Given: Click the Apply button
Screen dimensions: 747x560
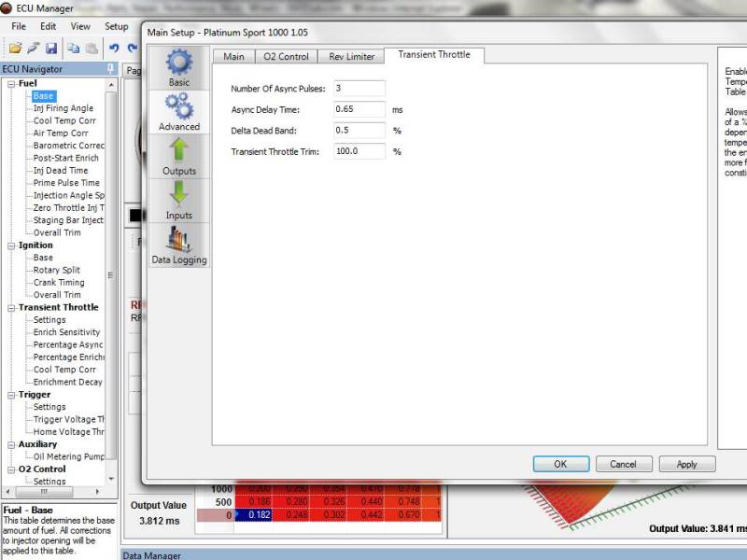Looking at the screenshot, I should pos(686,464).
